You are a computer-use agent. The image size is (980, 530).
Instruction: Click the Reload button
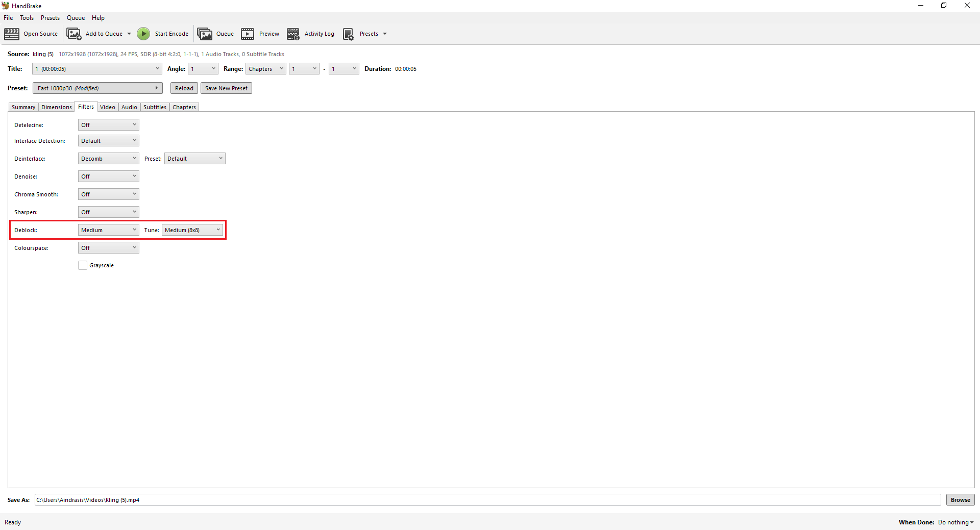pos(184,88)
